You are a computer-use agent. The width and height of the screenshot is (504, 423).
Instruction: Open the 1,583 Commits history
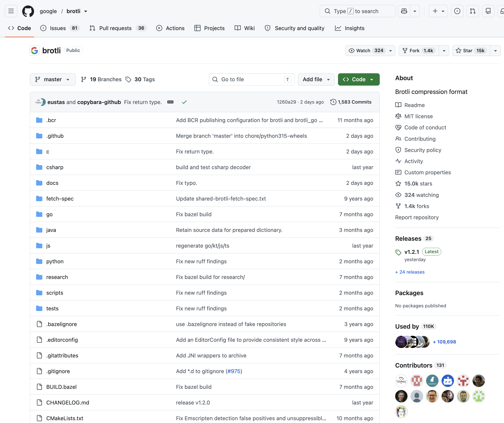point(351,102)
